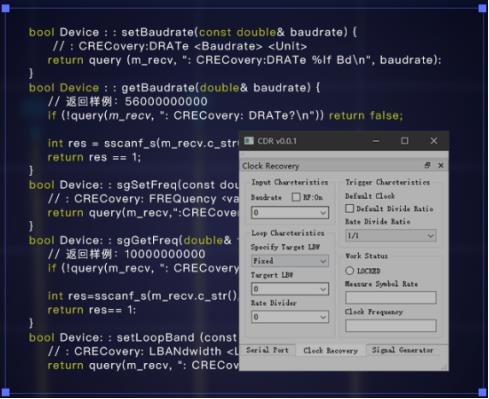Screen dimensions: 489x399
Task: Select the LOCKED radio button
Action: [349, 271]
